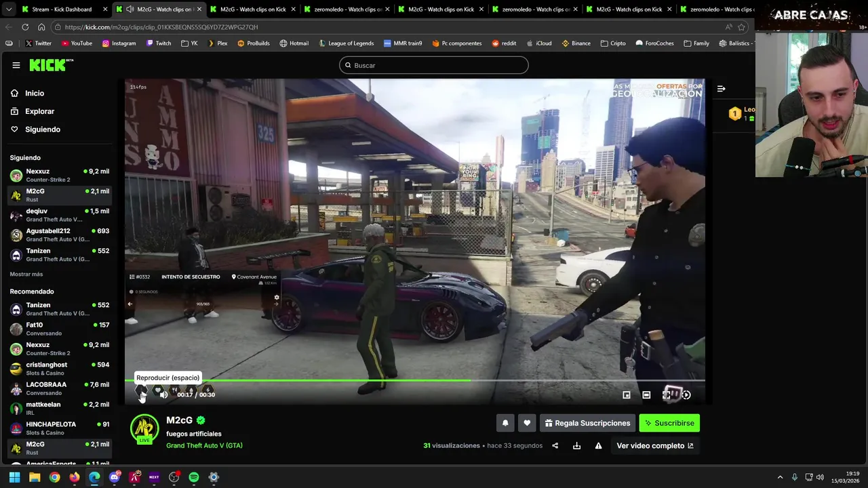
Task: Enter fullscreen on the video player
Action: coord(667,394)
